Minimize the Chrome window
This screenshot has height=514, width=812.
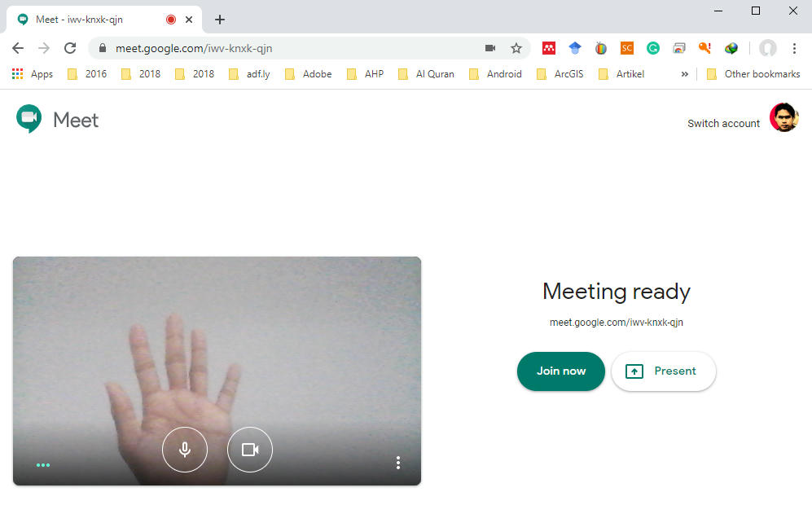(x=718, y=11)
